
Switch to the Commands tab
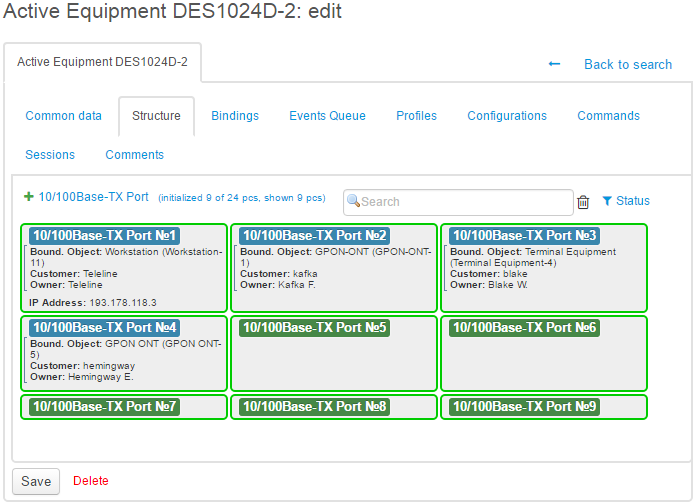click(x=608, y=116)
